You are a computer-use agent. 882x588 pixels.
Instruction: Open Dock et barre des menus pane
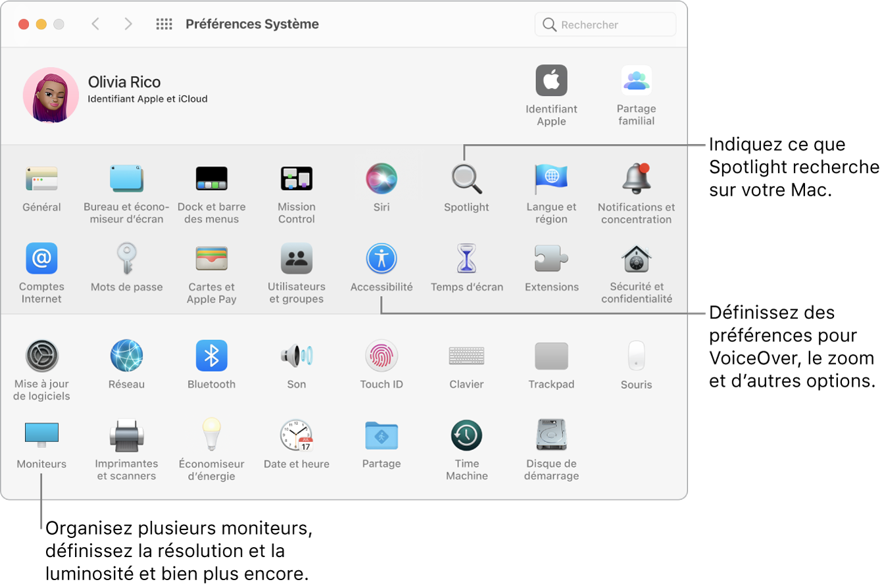[212, 178]
